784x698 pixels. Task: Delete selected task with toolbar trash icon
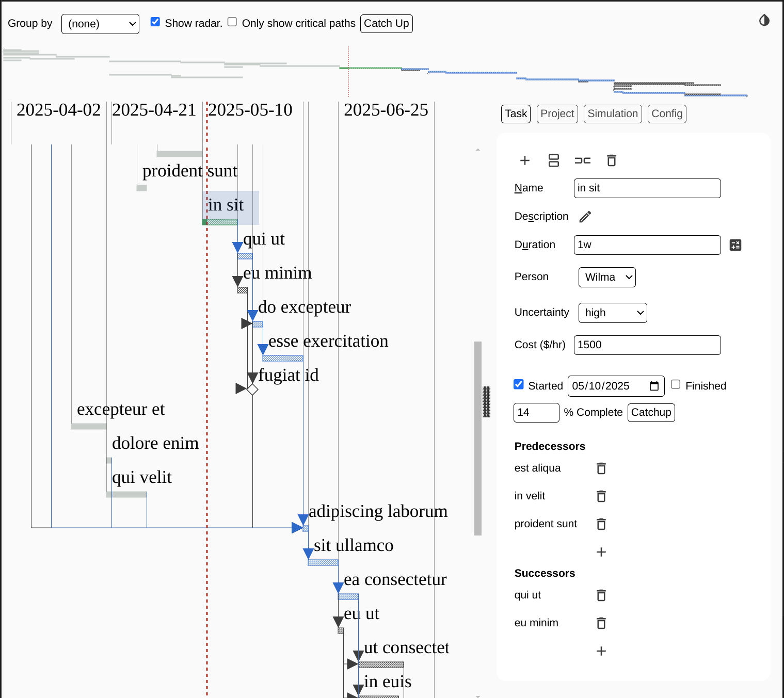[612, 160]
